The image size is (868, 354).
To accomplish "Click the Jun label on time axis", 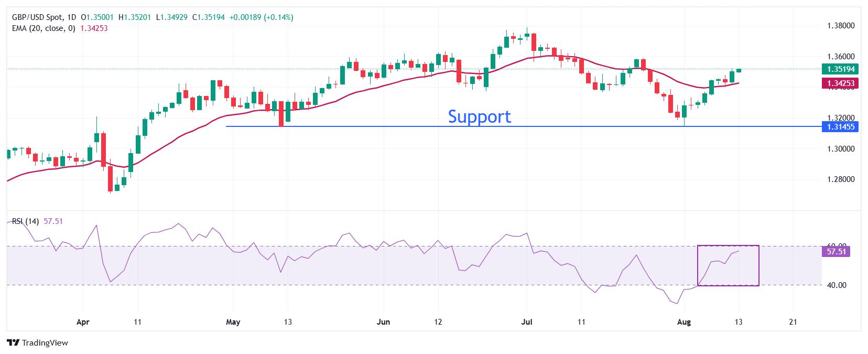I will click(x=383, y=322).
